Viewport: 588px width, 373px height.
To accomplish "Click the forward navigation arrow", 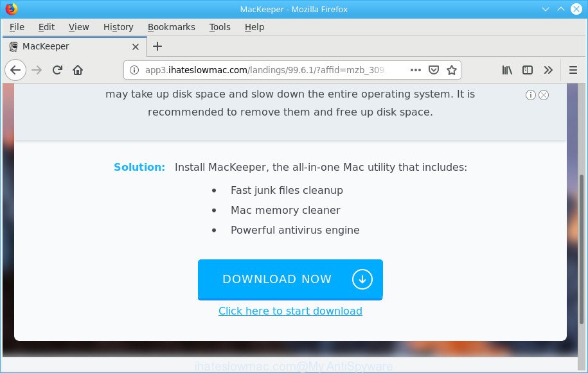I will (37, 70).
